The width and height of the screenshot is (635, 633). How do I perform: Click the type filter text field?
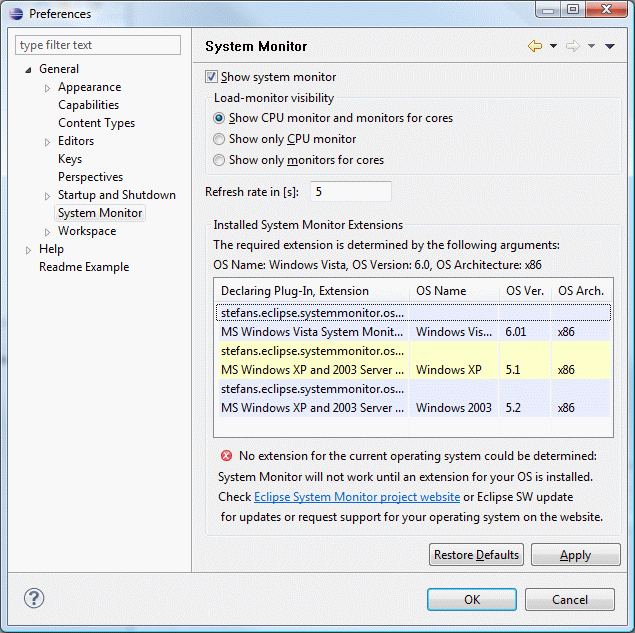click(98, 45)
